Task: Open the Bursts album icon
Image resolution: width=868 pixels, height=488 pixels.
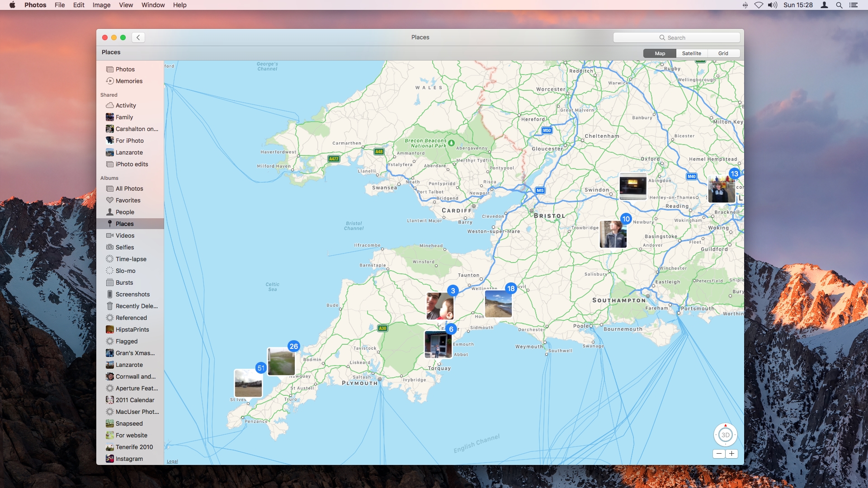Action: [109, 282]
